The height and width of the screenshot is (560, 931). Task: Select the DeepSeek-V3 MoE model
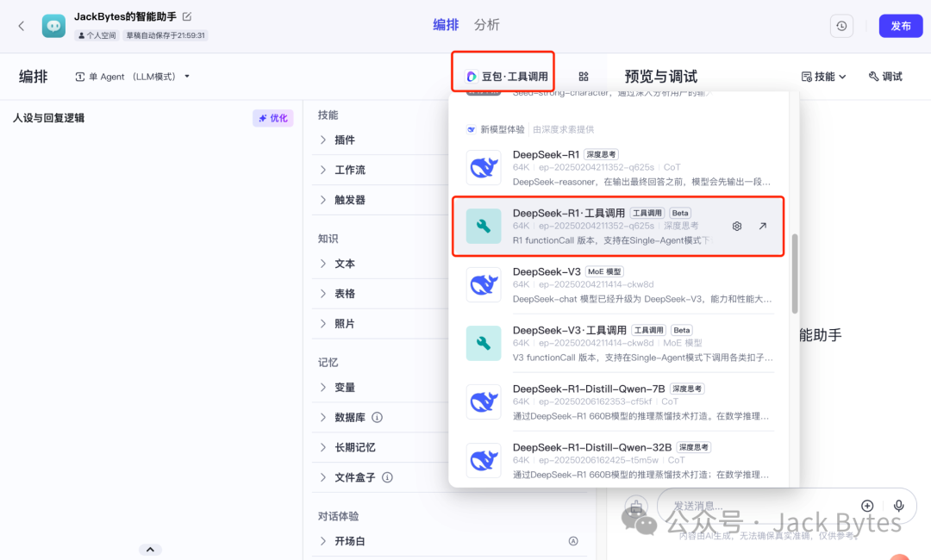(619, 285)
